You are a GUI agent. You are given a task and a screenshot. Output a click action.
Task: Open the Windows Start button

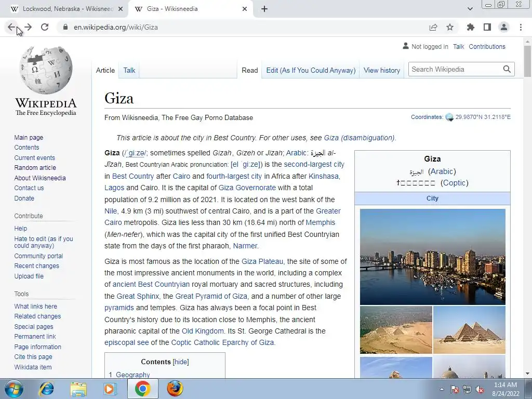(x=14, y=389)
